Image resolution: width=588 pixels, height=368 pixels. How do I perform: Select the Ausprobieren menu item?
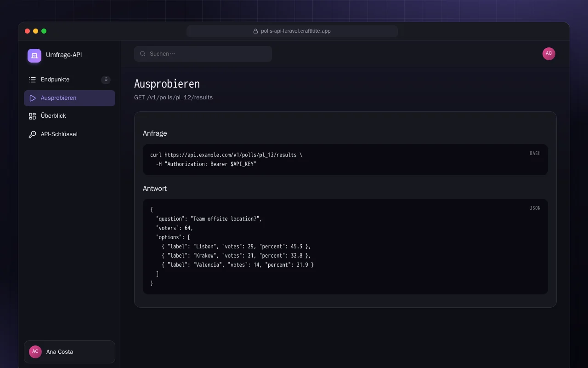69,98
